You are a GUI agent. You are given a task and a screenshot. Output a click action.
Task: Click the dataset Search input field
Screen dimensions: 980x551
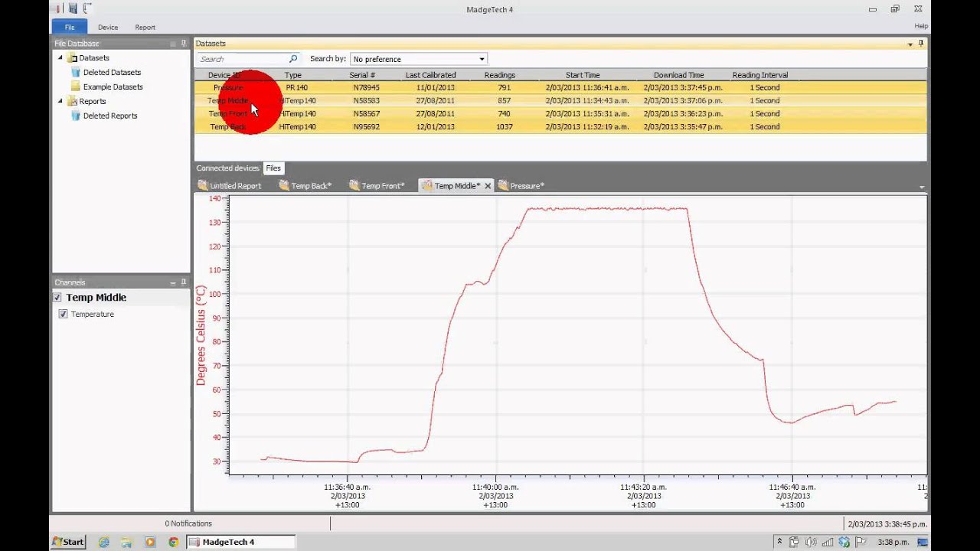coord(243,59)
